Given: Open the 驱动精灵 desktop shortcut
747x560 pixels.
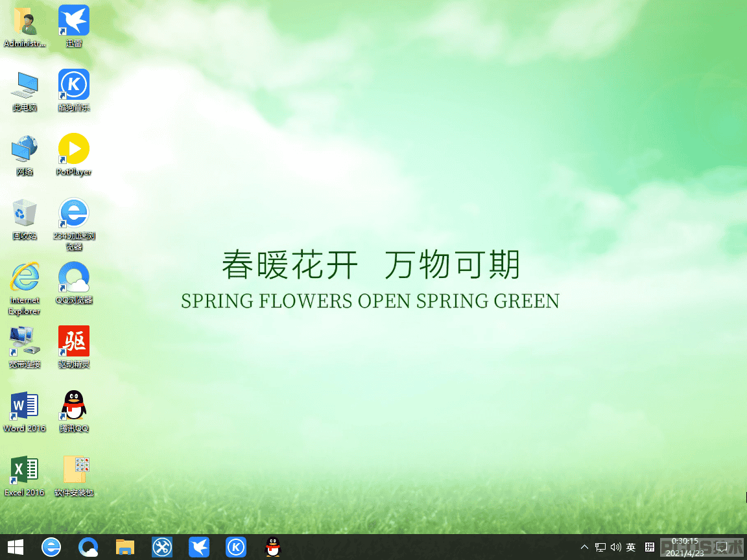Looking at the screenshot, I should pyautogui.click(x=74, y=347).
